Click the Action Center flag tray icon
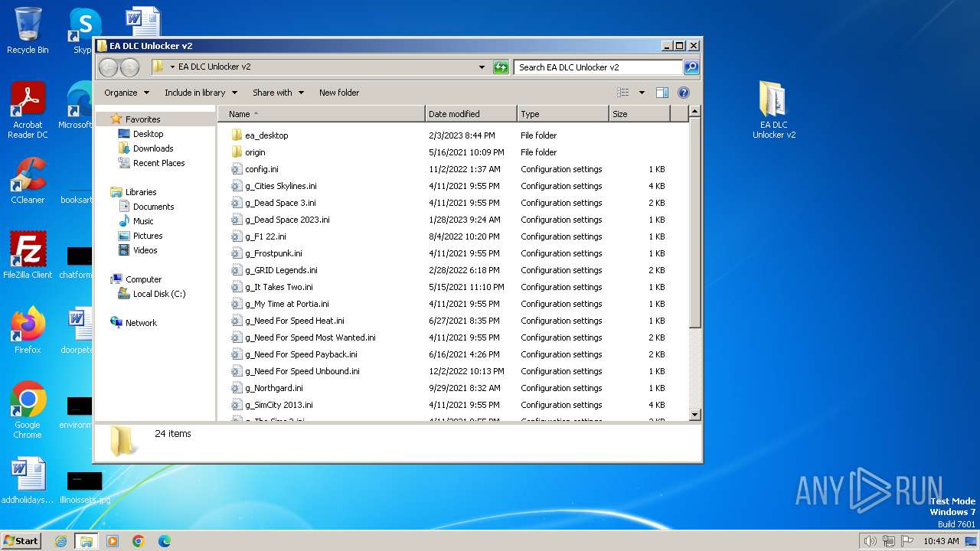Screen dimensions: 980x551 [x=906, y=541]
